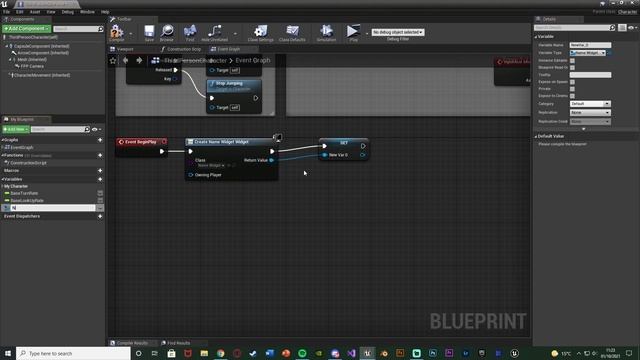Add a new variable with the Variables plus

[100, 179]
